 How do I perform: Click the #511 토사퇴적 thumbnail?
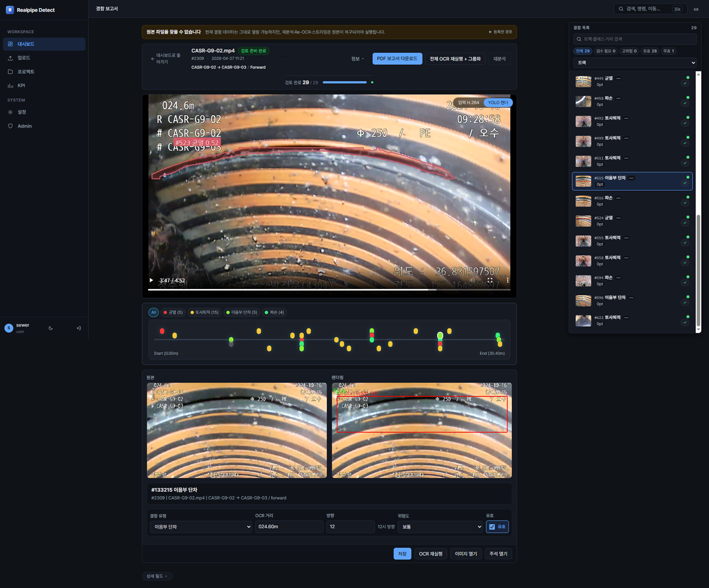(584, 161)
